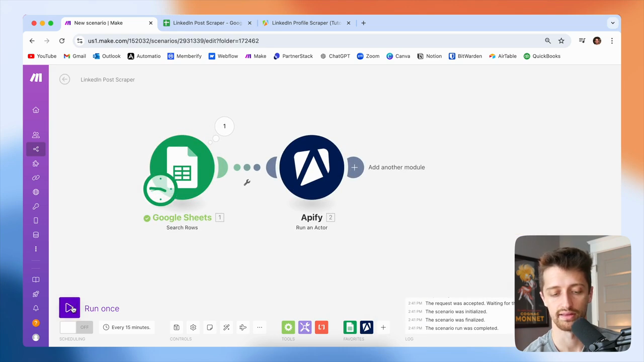
Task: Expand the sidebar More three-dot menu
Action: (36, 249)
